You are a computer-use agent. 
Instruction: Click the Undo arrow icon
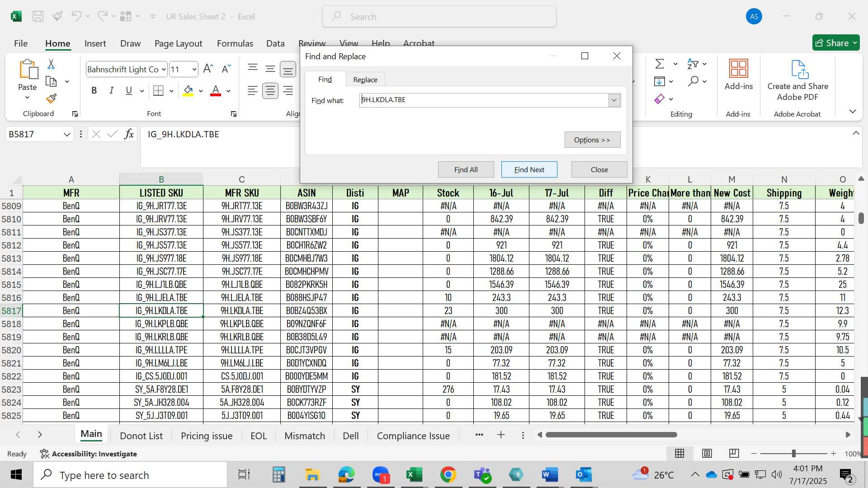point(76,16)
